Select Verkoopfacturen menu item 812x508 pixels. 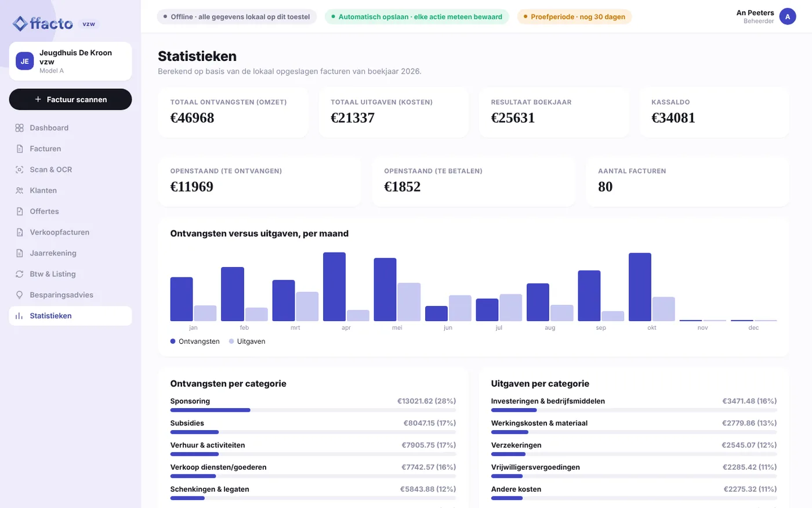click(70, 232)
